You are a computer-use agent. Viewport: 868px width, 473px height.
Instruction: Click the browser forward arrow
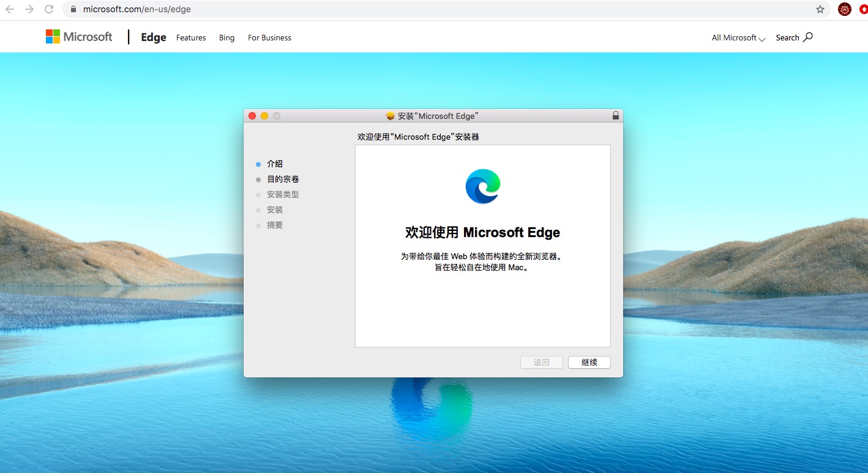pos(29,9)
